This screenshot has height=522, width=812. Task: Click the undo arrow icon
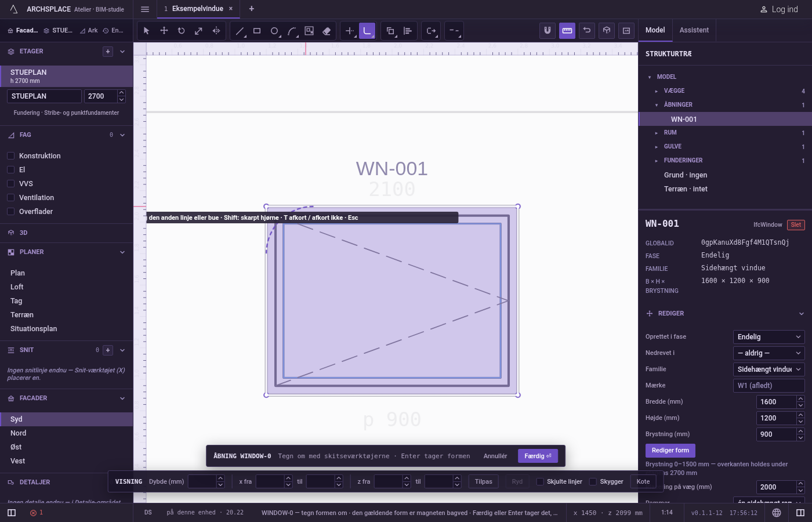pyautogui.click(x=587, y=31)
